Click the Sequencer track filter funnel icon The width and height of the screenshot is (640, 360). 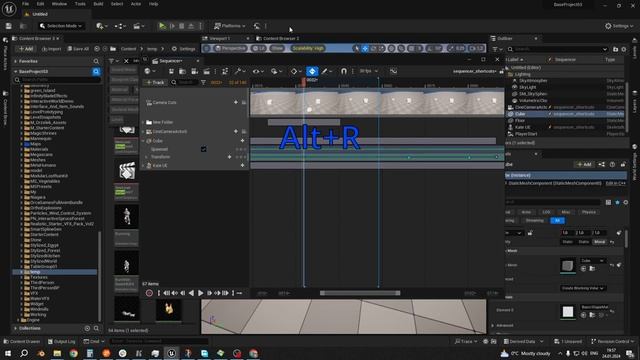click(x=203, y=82)
